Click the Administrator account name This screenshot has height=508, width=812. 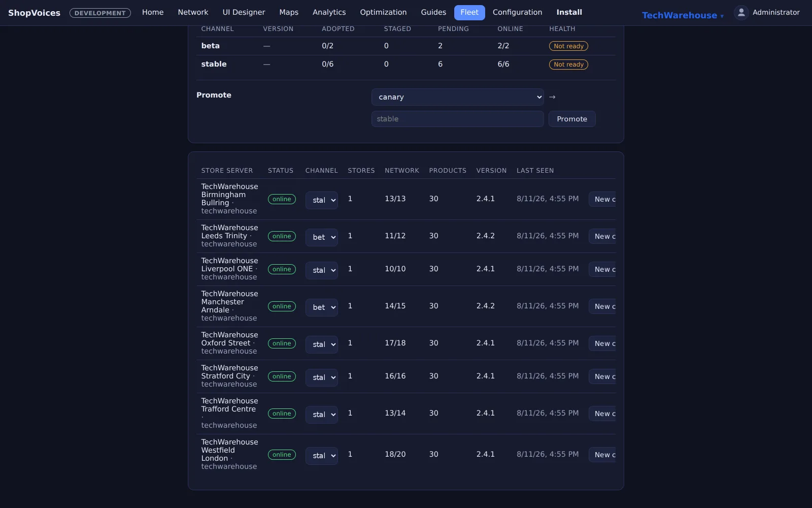point(776,12)
